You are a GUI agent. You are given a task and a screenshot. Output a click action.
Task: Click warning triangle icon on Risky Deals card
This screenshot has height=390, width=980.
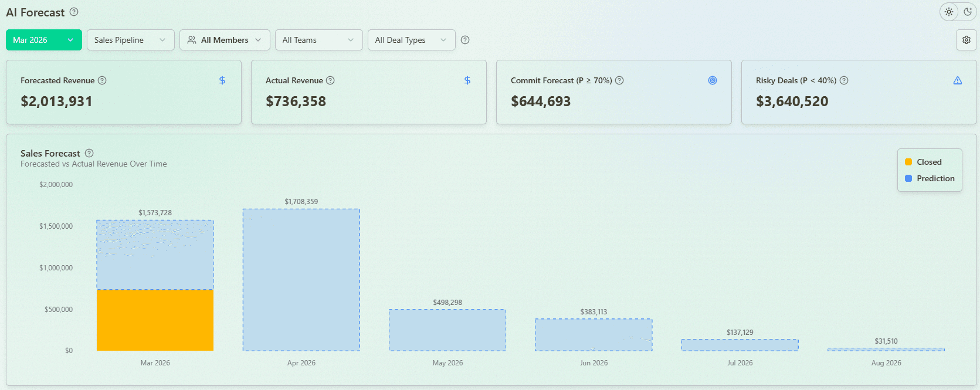[x=958, y=80]
